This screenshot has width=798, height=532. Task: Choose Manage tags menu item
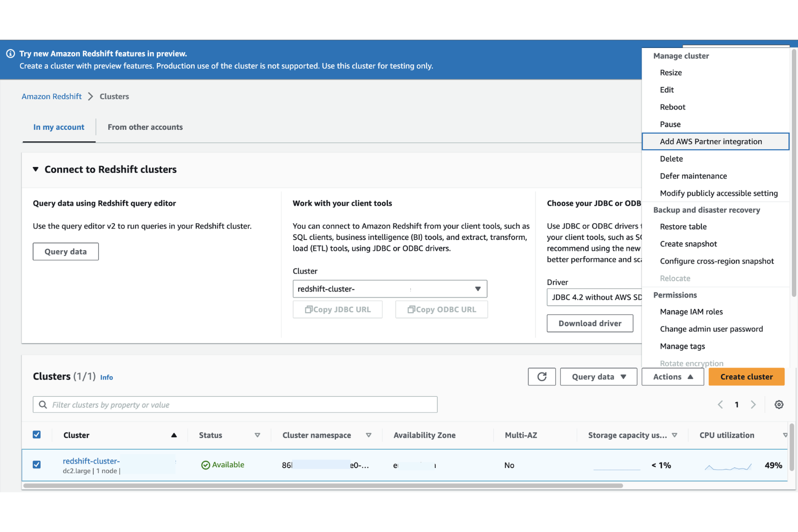click(716, 347)
